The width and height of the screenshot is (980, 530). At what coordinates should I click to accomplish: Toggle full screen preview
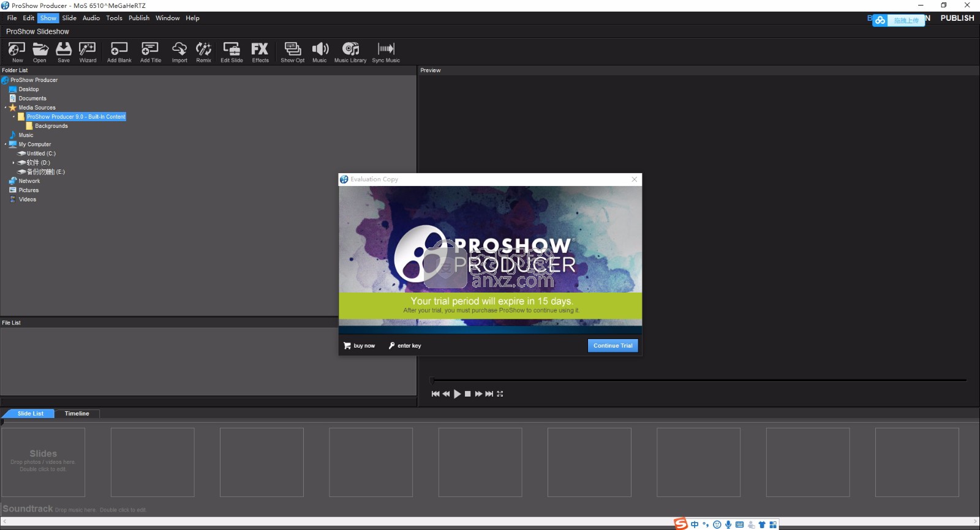(500, 394)
